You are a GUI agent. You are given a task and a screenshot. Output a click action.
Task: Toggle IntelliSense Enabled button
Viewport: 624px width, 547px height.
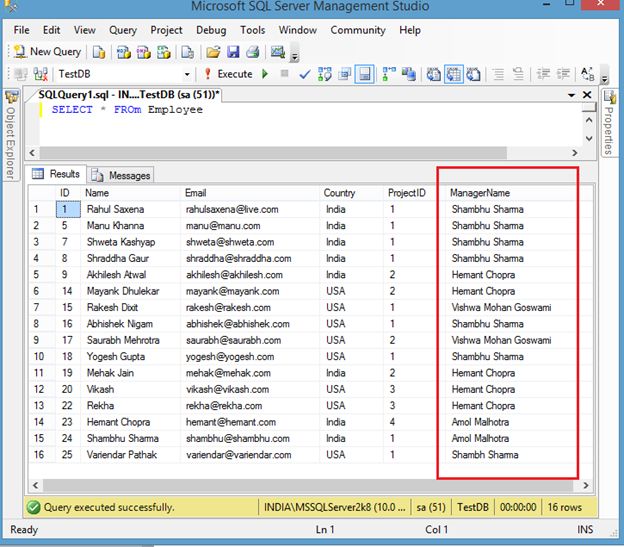365,74
